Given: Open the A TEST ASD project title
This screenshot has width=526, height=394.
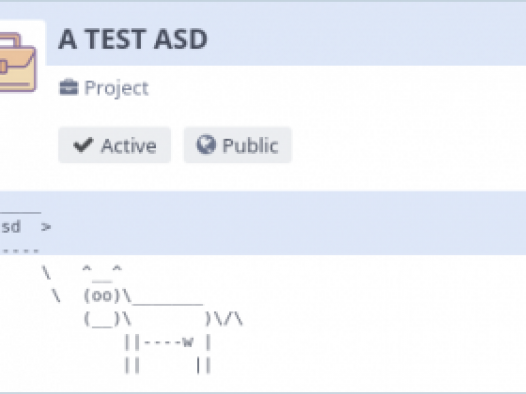Looking at the screenshot, I should pyautogui.click(x=133, y=40).
